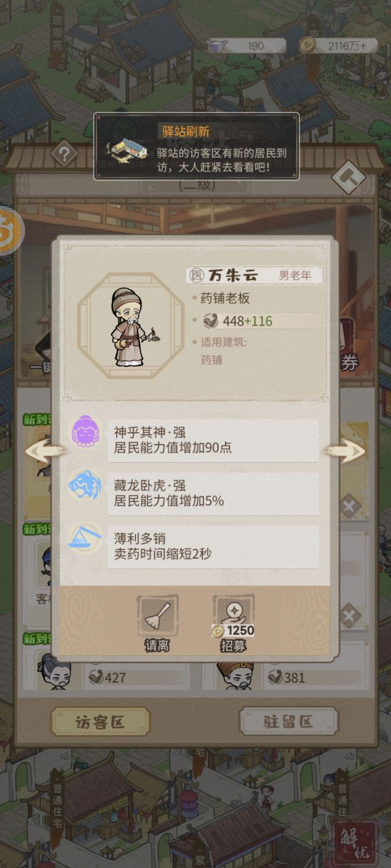This screenshot has height=868, width=391.
Task: Tap the scale 薄利多销 skill icon
Action: (x=86, y=537)
